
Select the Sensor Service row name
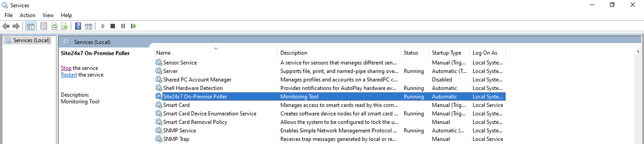click(x=180, y=63)
